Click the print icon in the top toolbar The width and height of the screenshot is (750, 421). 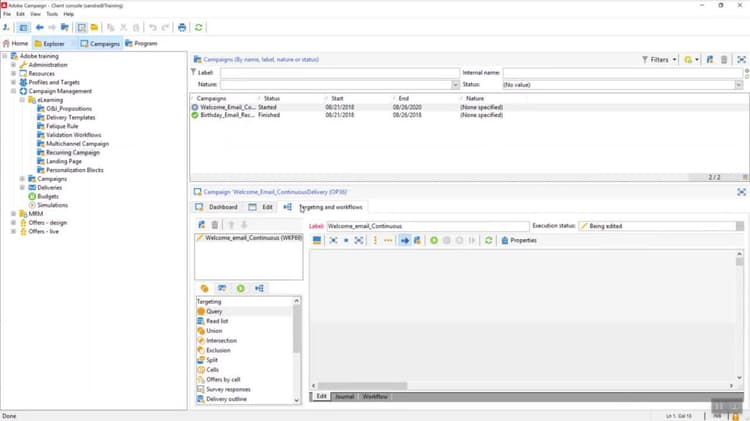pyautogui.click(x=182, y=28)
